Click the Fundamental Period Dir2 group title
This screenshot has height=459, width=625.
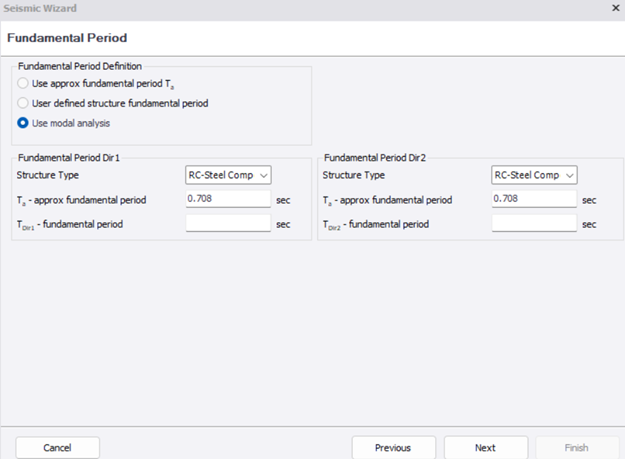(375, 158)
